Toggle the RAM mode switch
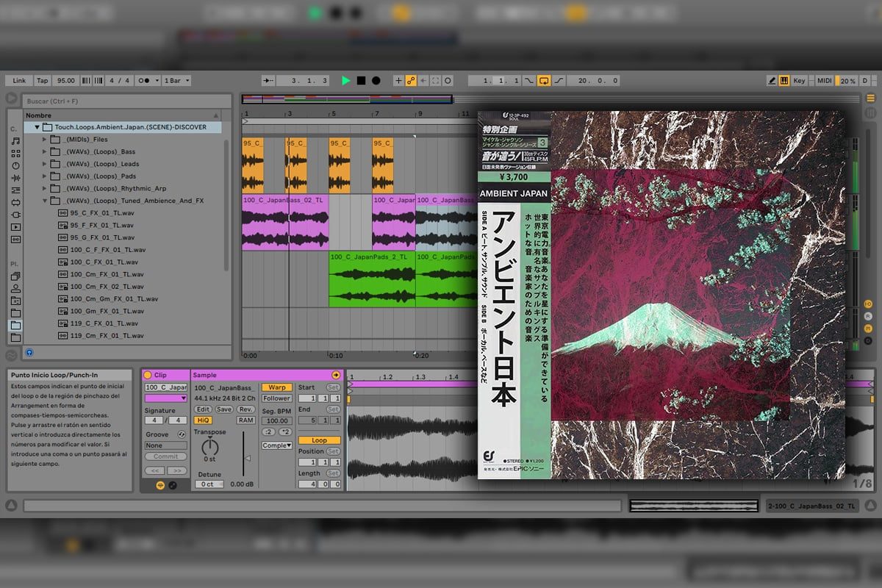The width and height of the screenshot is (882, 588). pyautogui.click(x=245, y=420)
